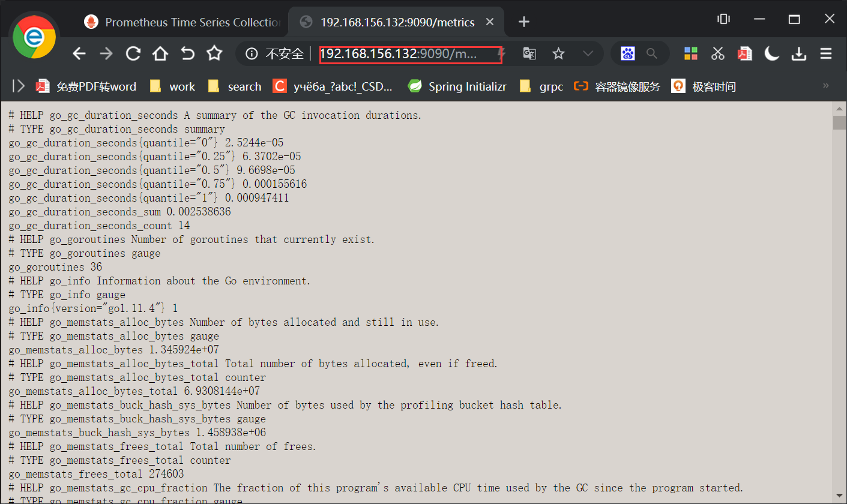This screenshot has width=847, height=504.
Task: Click the site security info icon showing 不安全
Action: [x=251, y=54]
